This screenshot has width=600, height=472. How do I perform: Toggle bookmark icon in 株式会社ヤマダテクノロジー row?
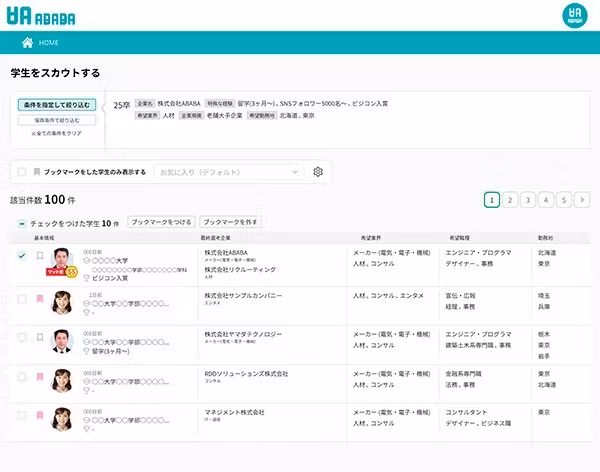tap(40, 337)
